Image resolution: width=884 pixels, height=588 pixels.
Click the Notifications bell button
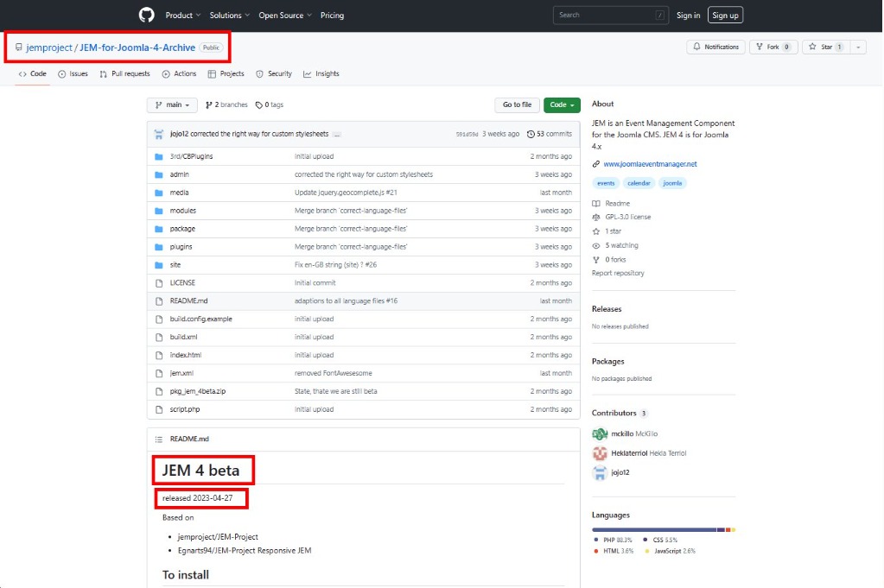point(715,47)
